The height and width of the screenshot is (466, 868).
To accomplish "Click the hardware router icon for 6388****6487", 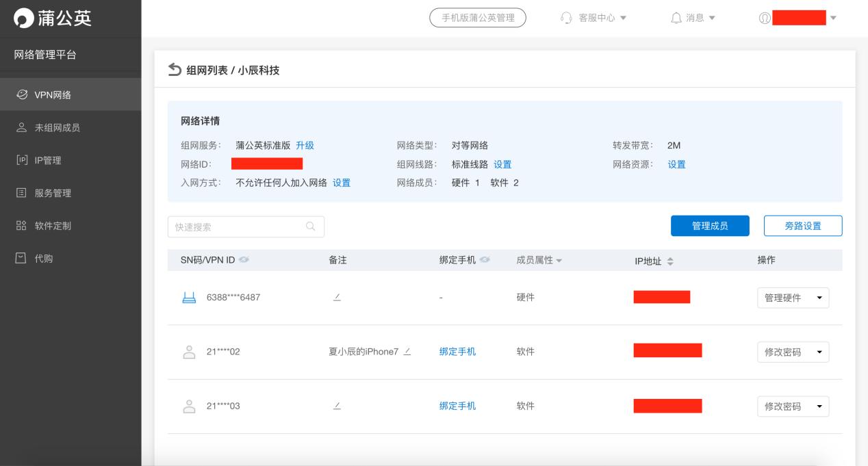I will 188,297.
